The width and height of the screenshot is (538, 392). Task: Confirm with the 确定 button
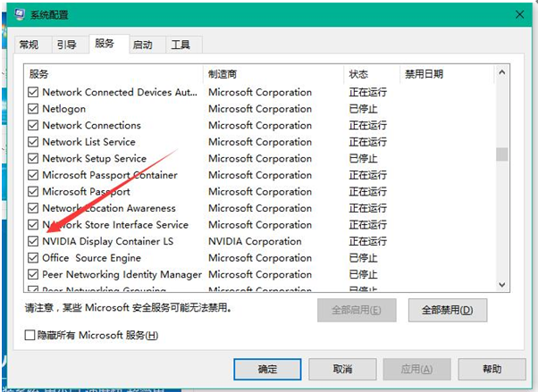click(x=267, y=369)
